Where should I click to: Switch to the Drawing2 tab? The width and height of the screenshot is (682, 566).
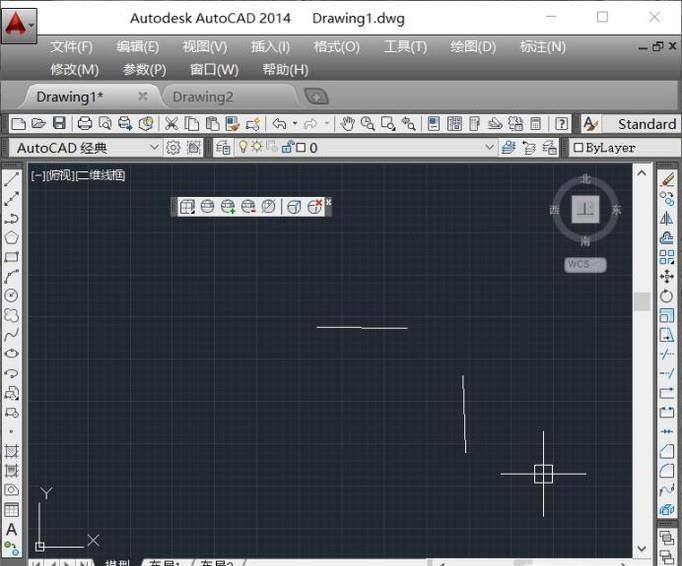click(203, 97)
